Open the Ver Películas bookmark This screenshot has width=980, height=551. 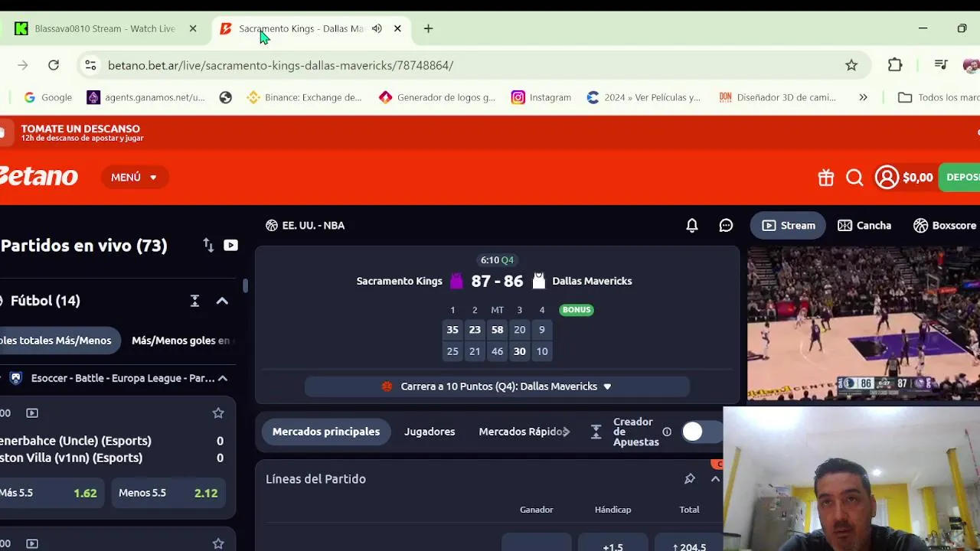[x=644, y=97]
